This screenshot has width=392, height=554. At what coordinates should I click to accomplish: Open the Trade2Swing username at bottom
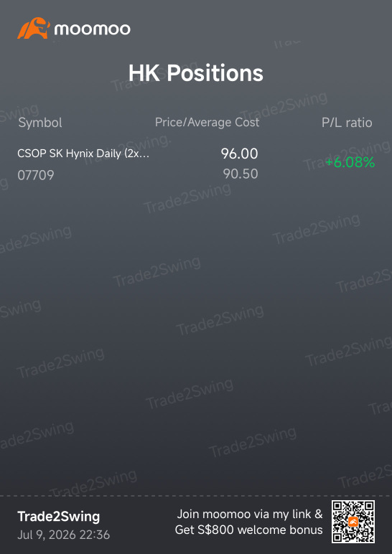coord(59,517)
